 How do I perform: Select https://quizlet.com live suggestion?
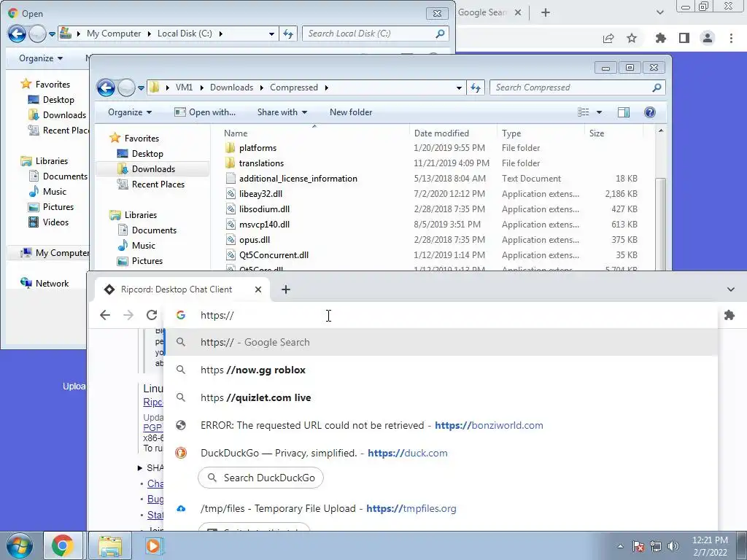click(x=441, y=397)
